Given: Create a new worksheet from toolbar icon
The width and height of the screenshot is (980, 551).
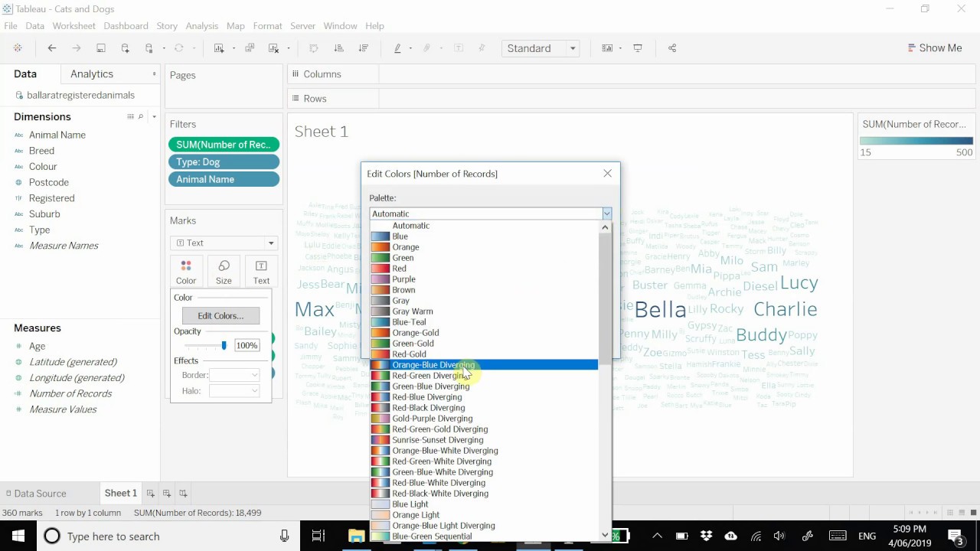Looking at the screenshot, I should 219,48.
